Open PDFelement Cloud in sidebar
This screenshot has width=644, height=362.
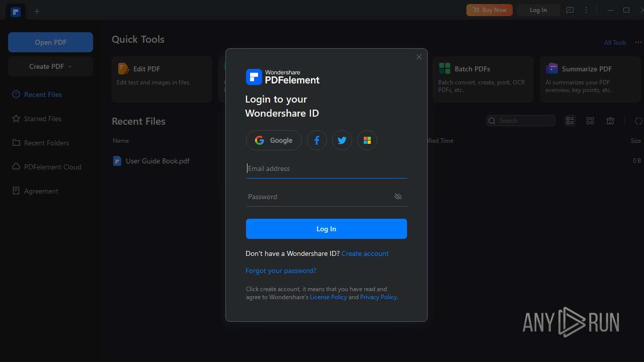click(x=46, y=167)
